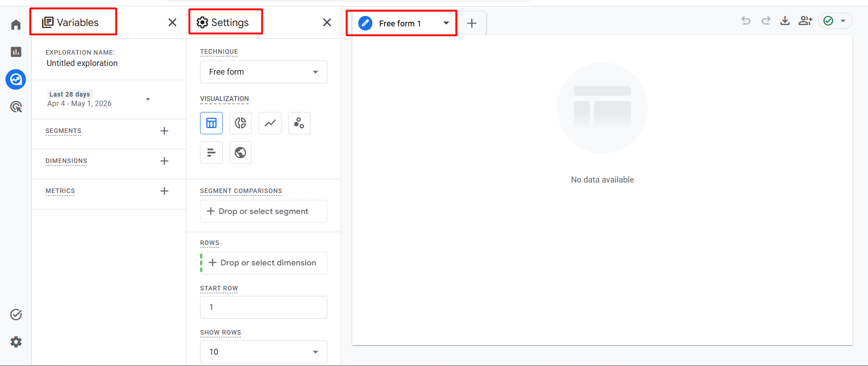This screenshot has width=868, height=366.
Task: Undo the last change
Action: click(746, 20)
